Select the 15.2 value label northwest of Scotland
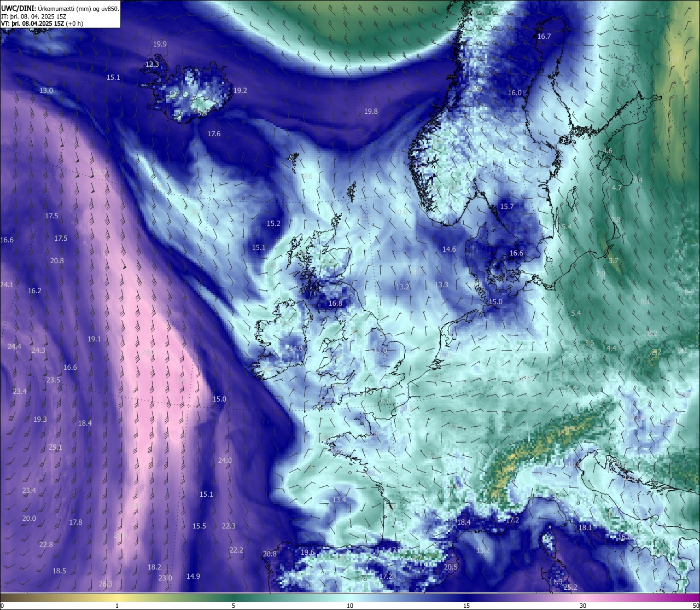700x610 pixels. [273, 224]
